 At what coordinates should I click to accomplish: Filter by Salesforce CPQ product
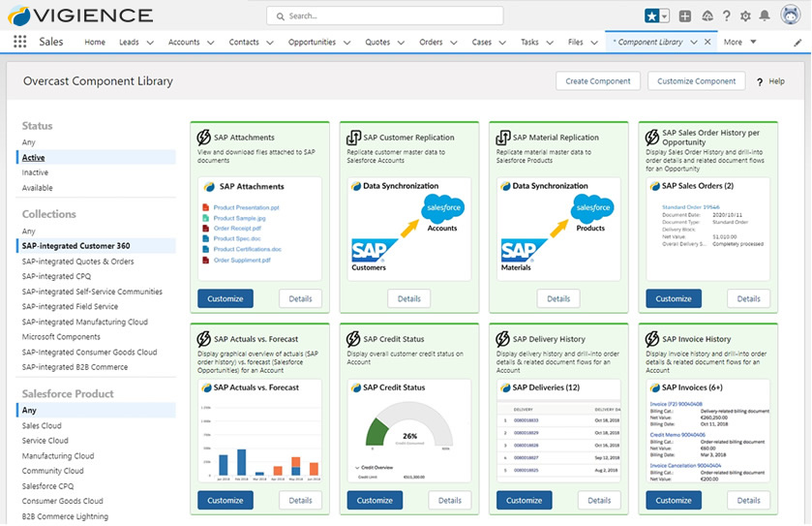(47, 486)
